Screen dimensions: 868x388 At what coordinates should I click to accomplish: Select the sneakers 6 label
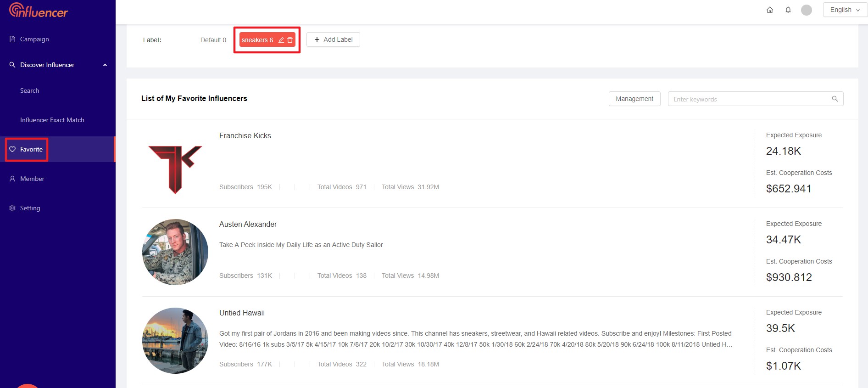pos(257,40)
